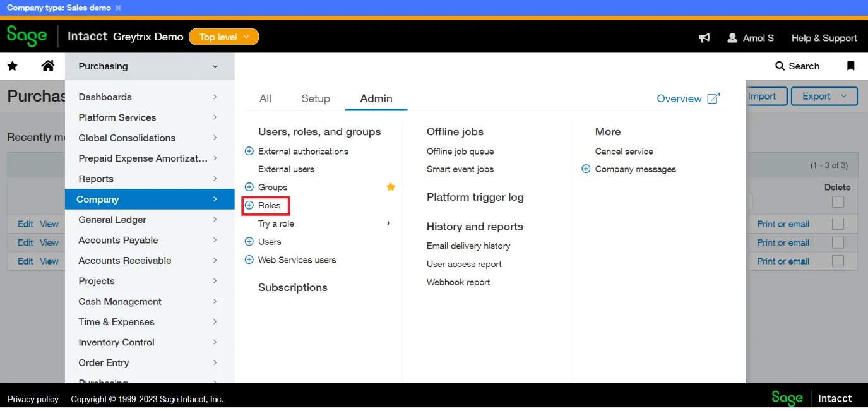
Task: Collapse the Purchasing module dropdown
Action: coord(150,66)
